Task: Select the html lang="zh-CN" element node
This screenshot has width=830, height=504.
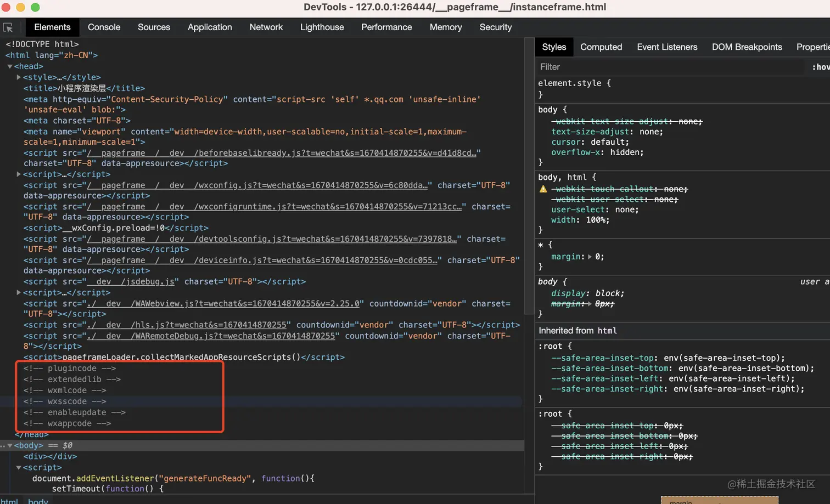Action: [51, 55]
